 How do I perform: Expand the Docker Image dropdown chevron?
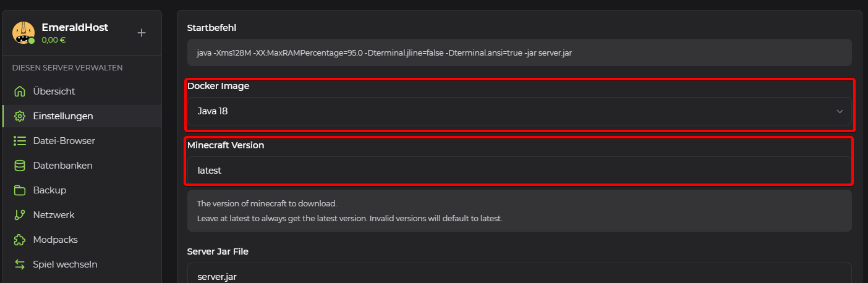840,112
